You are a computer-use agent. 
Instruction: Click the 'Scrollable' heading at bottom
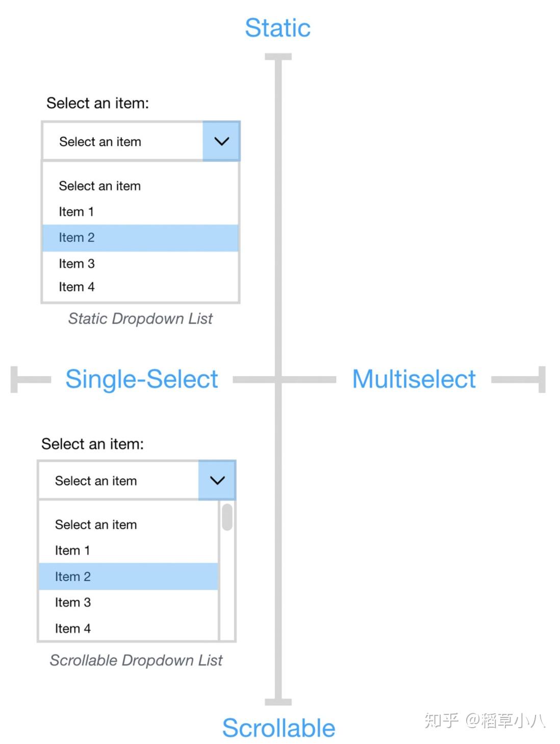coord(278,728)
